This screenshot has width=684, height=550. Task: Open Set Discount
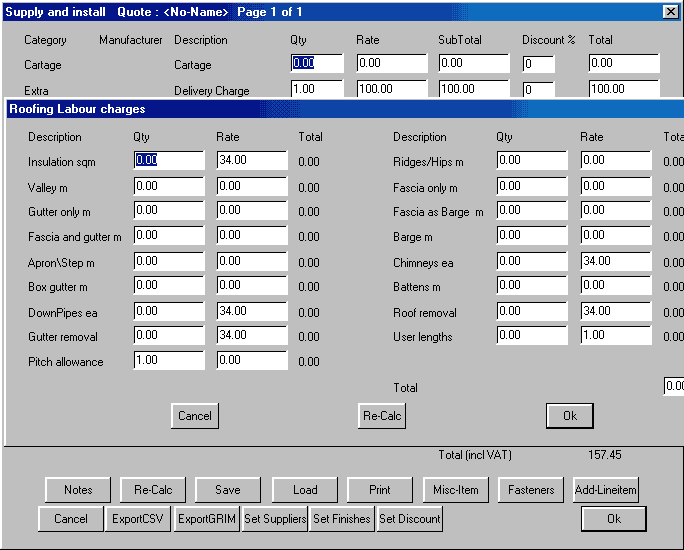[x=410, y=519]
